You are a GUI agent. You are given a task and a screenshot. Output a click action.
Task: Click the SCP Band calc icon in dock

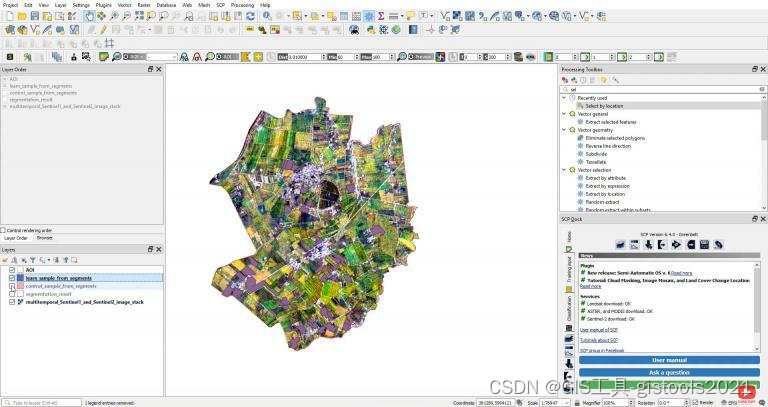pos(704,244)
